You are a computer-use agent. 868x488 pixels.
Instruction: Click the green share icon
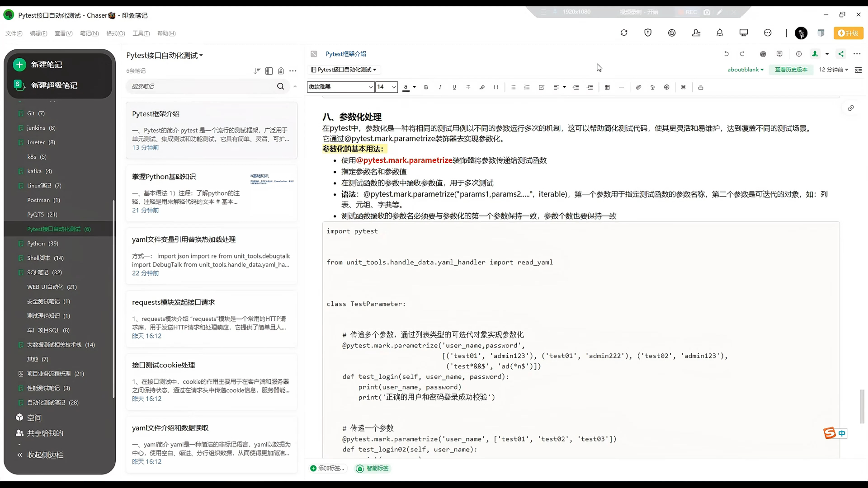tap(841, 54)
